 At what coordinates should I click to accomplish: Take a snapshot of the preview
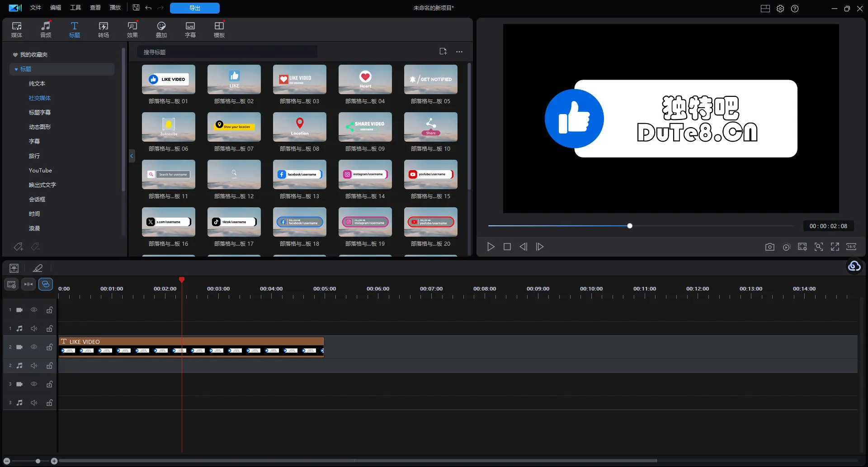coord(770,247)
